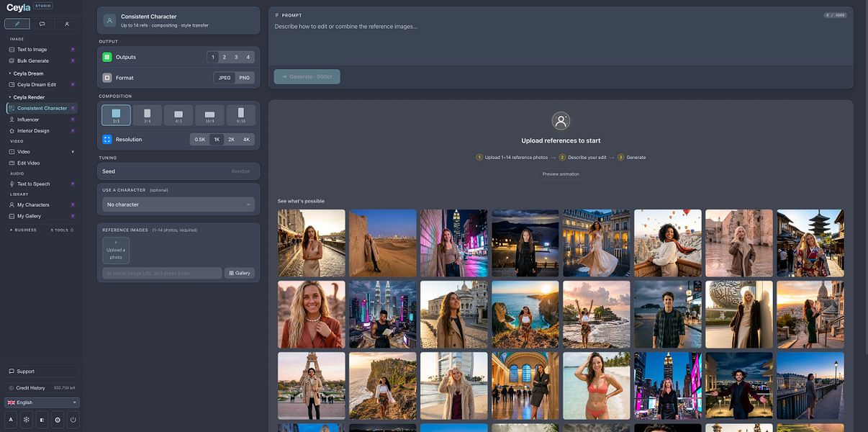Click the gray Format icon
The image size is (868, 432).
107,78
